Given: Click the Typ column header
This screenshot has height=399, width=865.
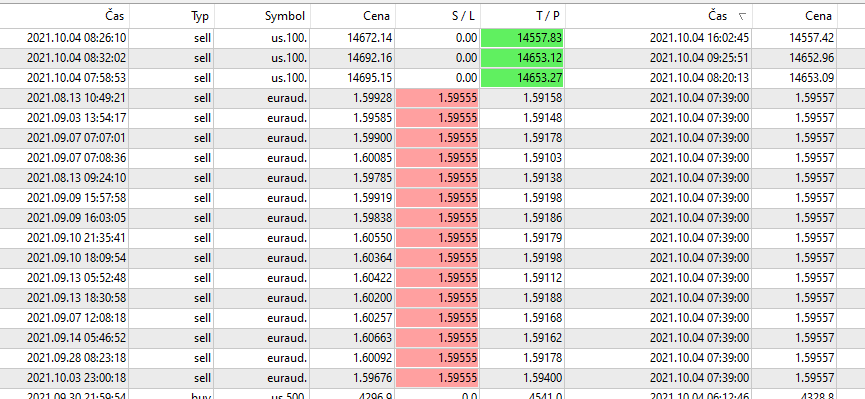Looking at the screenshot, I should pos(172,16).
